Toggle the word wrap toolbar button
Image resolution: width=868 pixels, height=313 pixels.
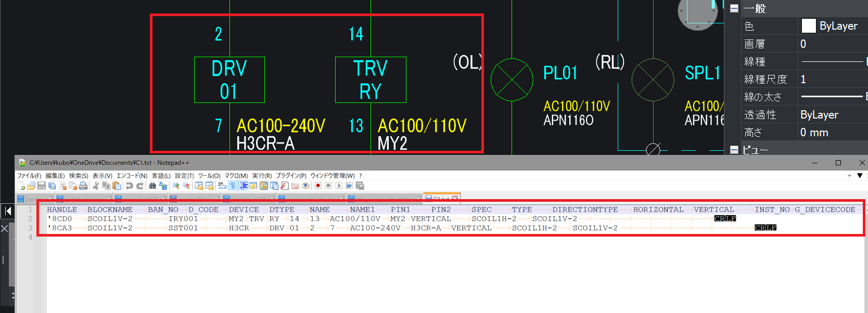(222, 186)
